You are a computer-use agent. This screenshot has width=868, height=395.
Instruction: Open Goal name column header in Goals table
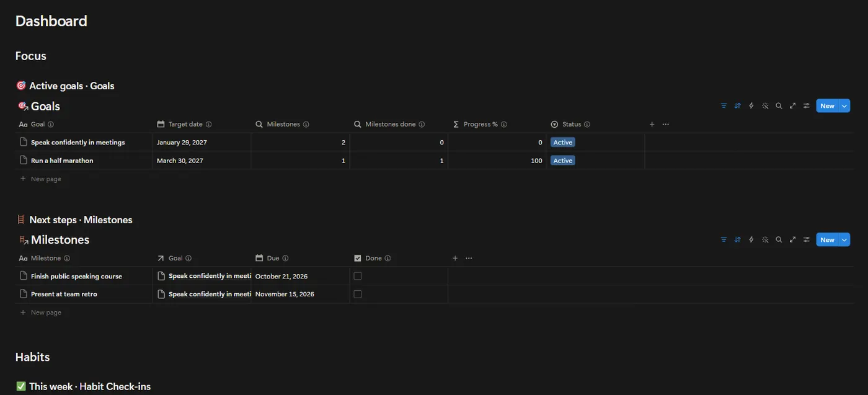36,125
